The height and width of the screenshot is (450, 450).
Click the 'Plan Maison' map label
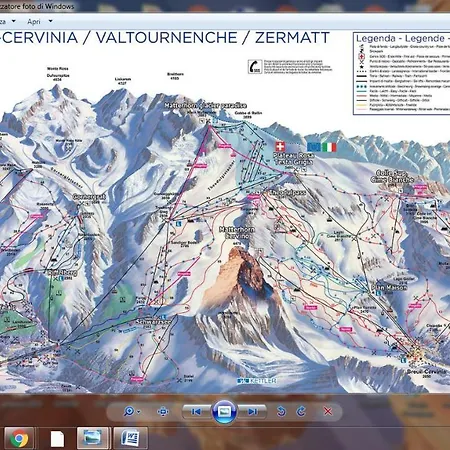pos(389,287)
